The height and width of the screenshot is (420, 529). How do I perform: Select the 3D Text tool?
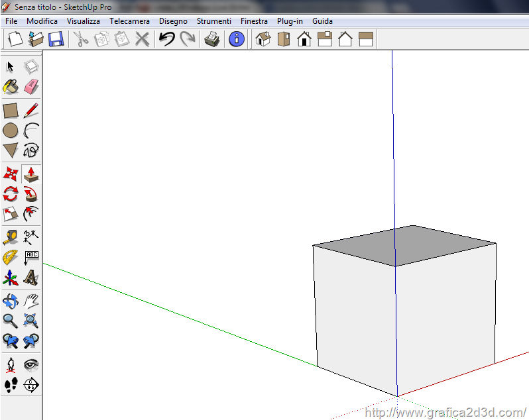[x=31, y=278]
